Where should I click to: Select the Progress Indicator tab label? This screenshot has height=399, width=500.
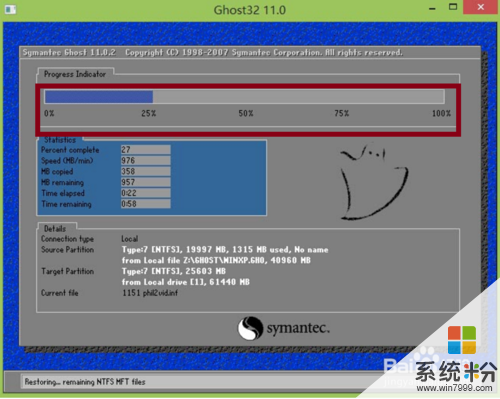[x=75, y=74]
